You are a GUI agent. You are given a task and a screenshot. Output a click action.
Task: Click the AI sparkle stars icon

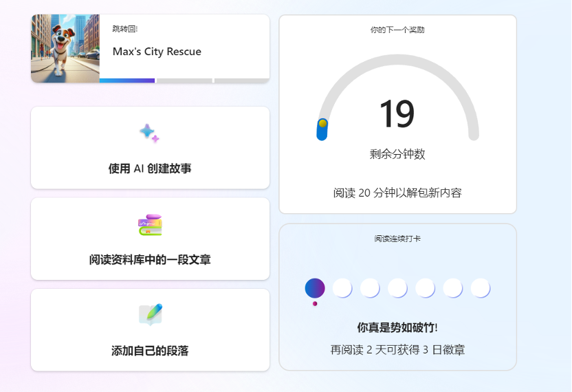(149, 133)
